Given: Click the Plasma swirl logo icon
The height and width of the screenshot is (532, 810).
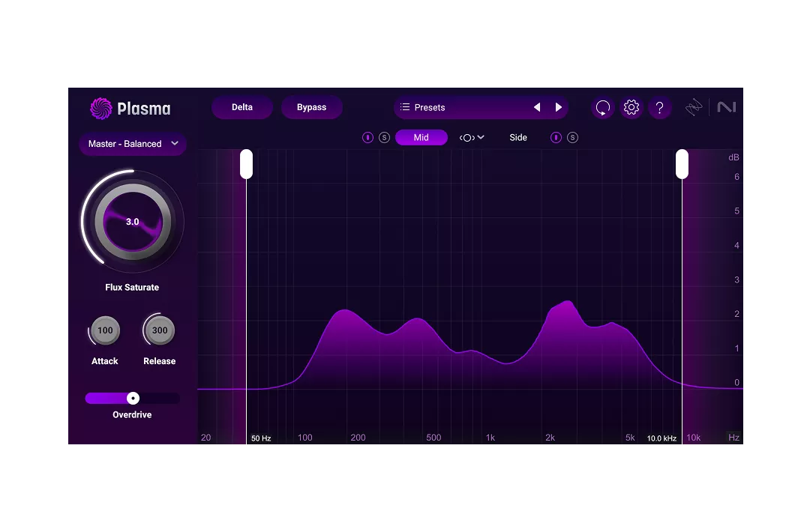Looking at the screenshot, I should click(x=100, y=109).
